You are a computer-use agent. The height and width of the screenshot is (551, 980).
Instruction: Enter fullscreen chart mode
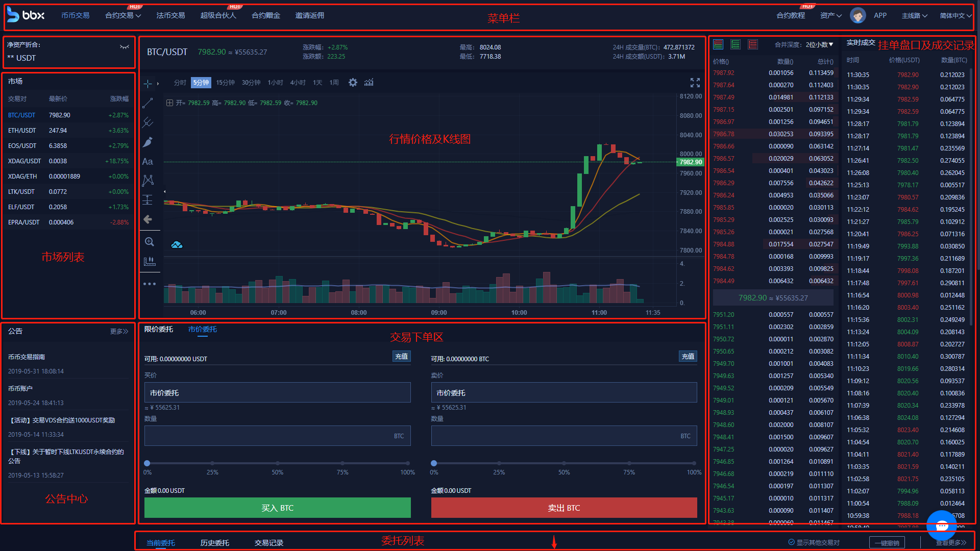coord(695,82)
